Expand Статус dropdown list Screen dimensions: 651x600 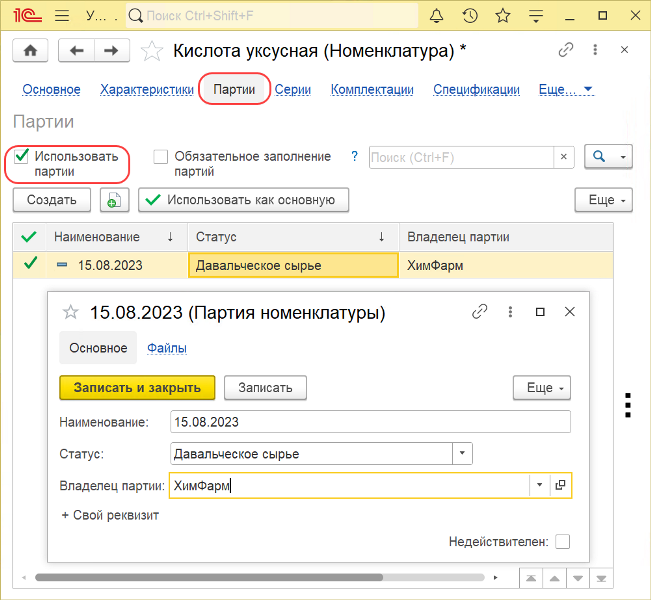point(462,453)
